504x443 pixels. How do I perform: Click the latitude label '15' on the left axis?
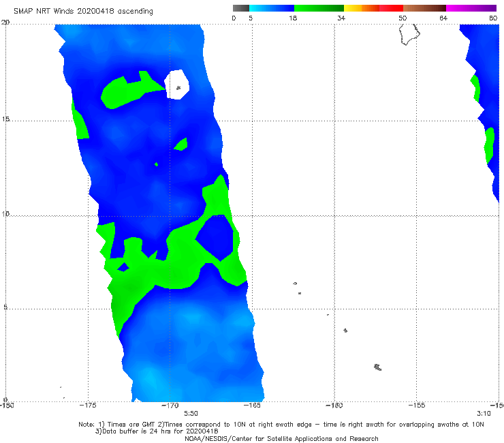[x=5, y=119]
